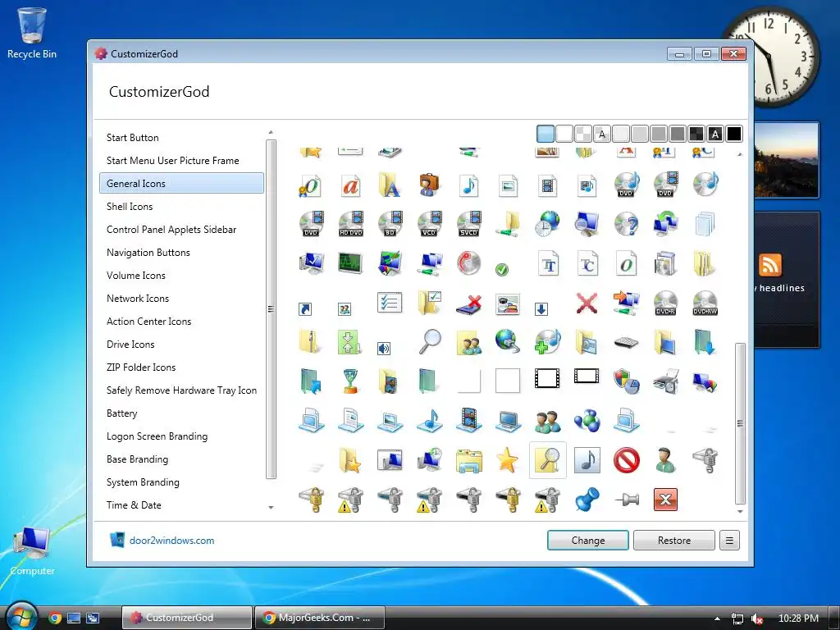Open Time & Date category

point(134,505)
